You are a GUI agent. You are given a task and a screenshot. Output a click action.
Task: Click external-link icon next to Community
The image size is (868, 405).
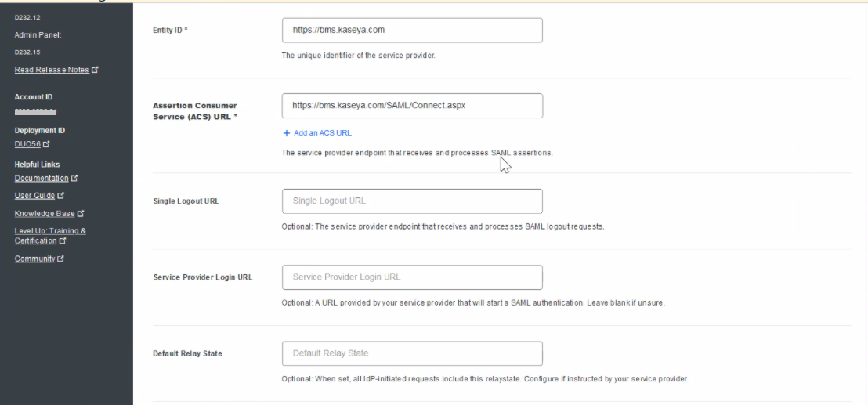tap(68, 258)
